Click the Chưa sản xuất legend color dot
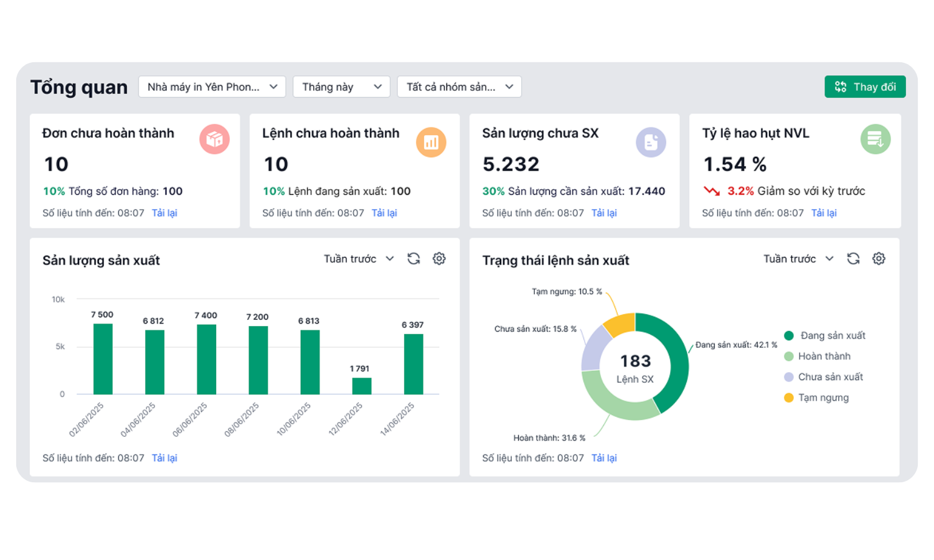Image resolution: width=934 pixels, height=560 pixels. pos(789,377)
